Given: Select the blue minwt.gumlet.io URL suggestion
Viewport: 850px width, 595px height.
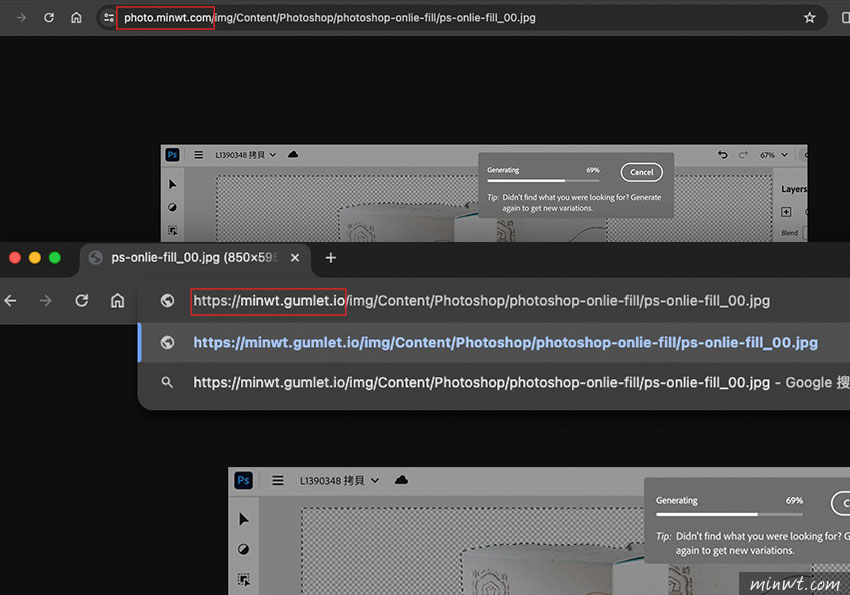Looking at the screenshot, I should [x=493, y=342].
